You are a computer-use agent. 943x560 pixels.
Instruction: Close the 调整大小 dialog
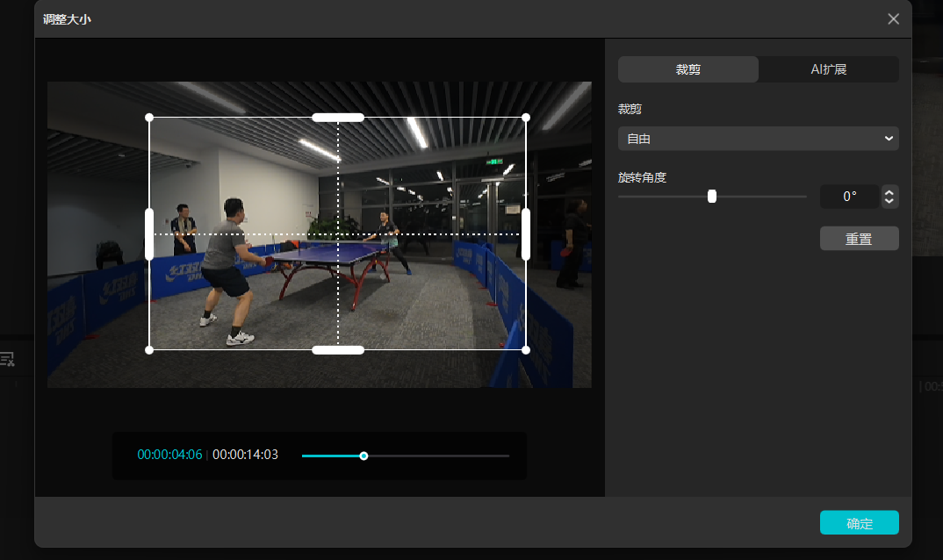pos(893,19)
